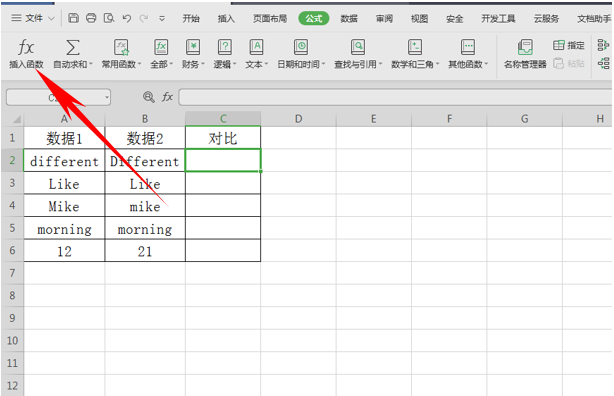Select the cell with "Mike"
Image resolution: width=614 pixels, height=396 pixels.
point(64,206)
